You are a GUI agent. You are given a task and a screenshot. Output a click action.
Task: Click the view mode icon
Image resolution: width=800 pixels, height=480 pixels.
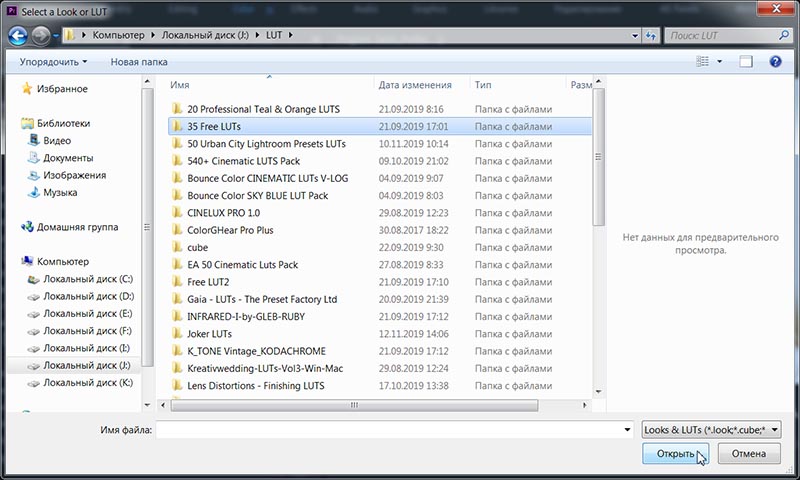click(x=703, y=61)
